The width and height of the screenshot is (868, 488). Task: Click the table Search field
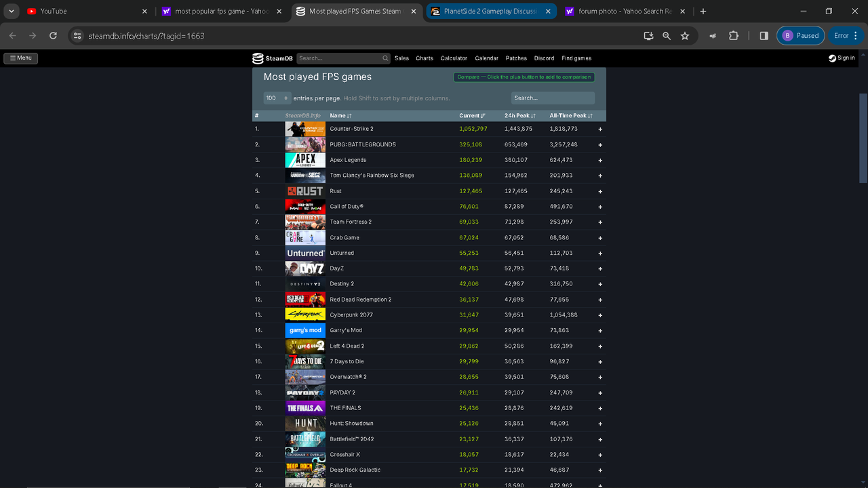(x=553, y=98)
